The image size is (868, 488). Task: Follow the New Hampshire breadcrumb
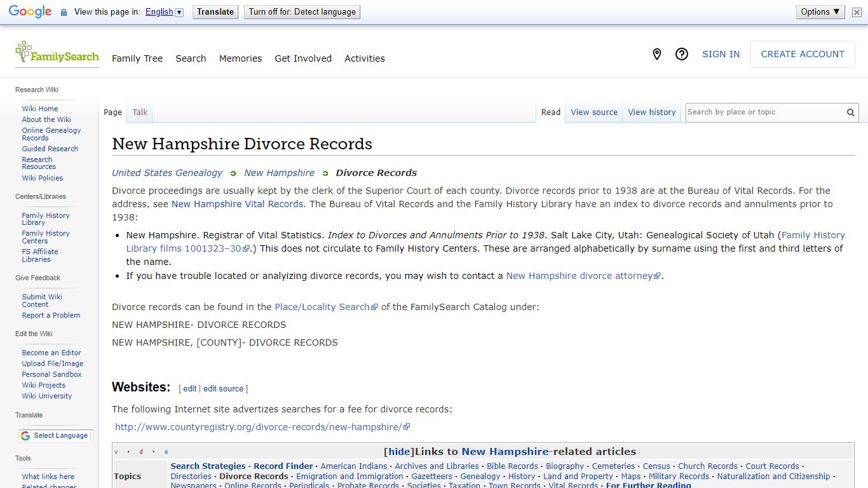coord(279,173)
